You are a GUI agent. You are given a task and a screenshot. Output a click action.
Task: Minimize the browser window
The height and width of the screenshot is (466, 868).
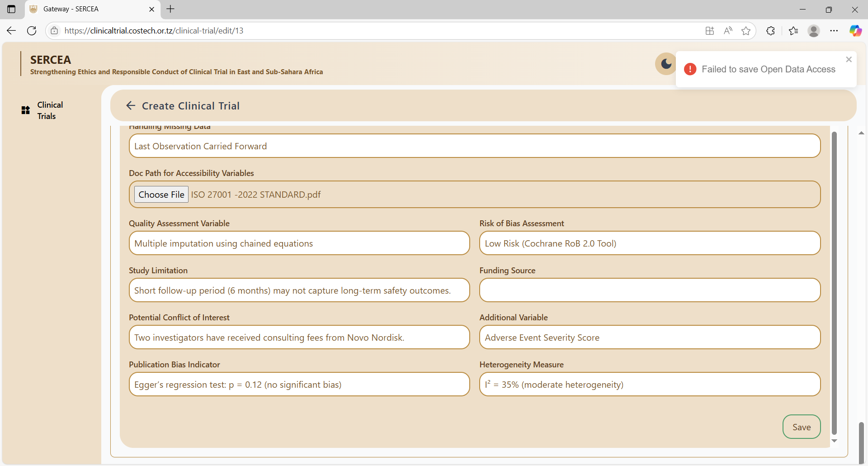click(x=802, y=9)
